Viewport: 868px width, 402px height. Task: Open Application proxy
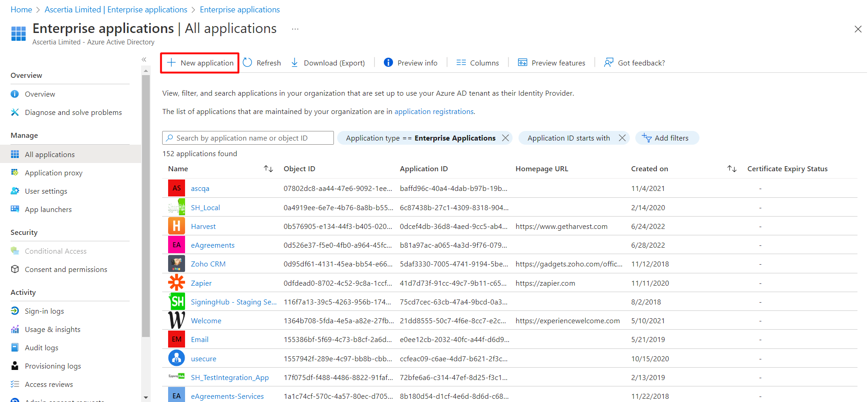(x=54, y=173)
